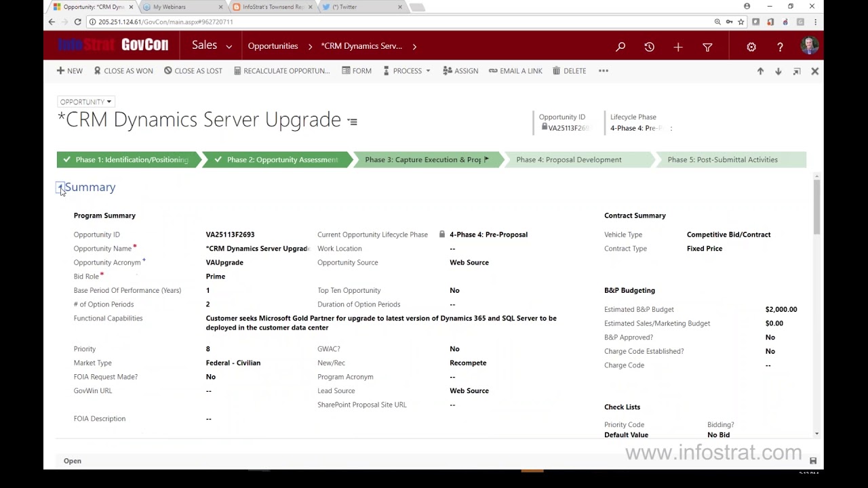Click the user profile photo
The width and height of the screenshot is (868, 488).
tap(809, 46)
